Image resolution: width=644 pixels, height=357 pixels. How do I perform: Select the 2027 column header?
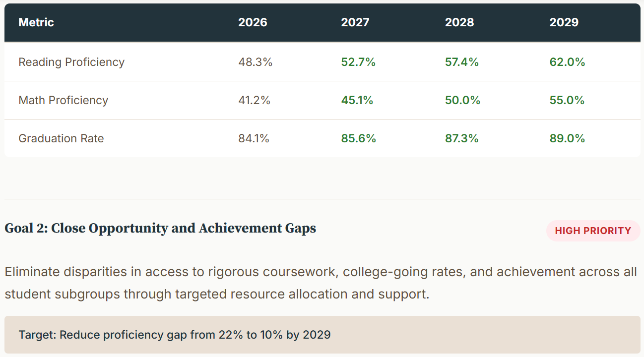click(355, 22)
